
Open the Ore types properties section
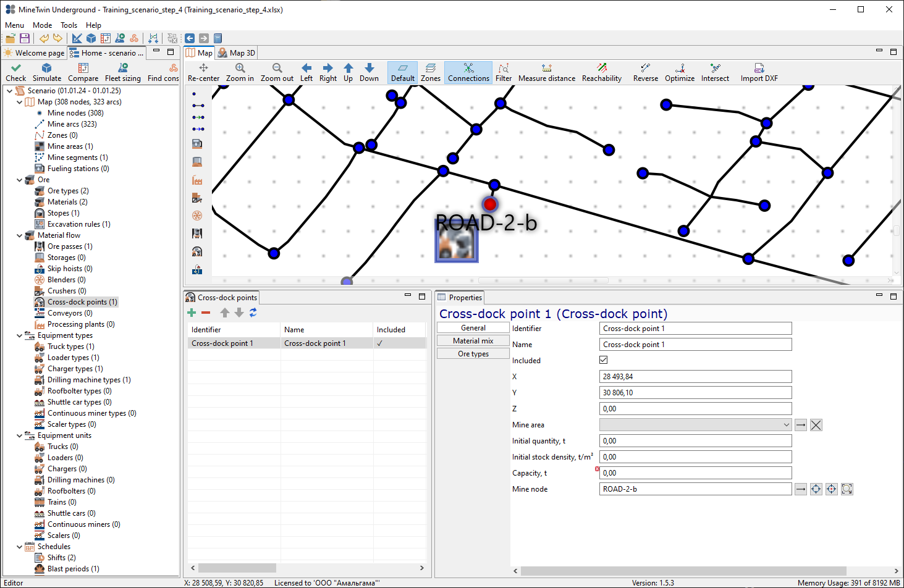pos(473,354)
